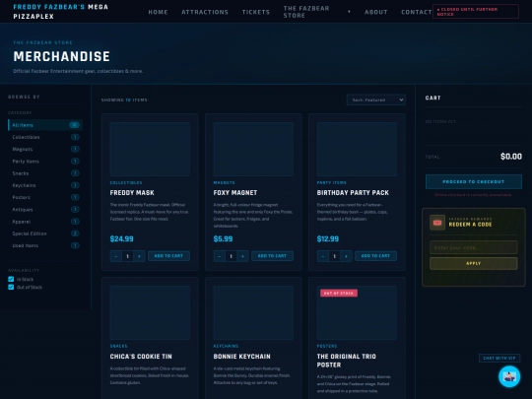Open the Contact nav item
The height and width of the screenshot is (399, 532).
(x=417, y=12)
